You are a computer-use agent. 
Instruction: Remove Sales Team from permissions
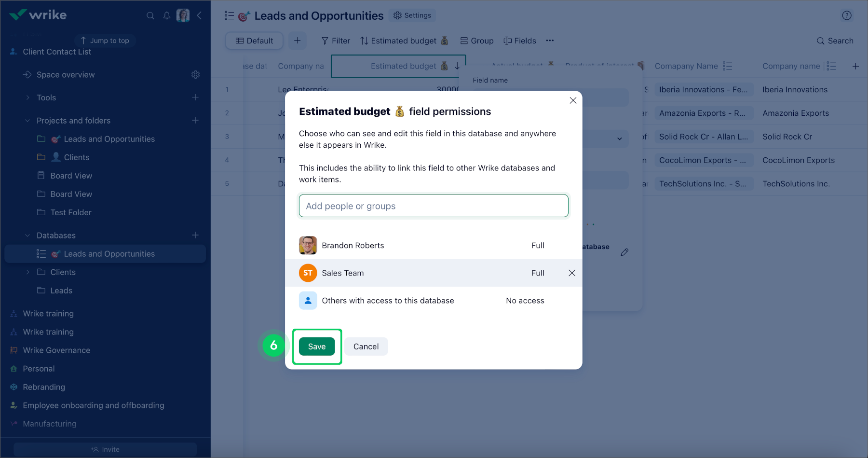click(572, 273)
